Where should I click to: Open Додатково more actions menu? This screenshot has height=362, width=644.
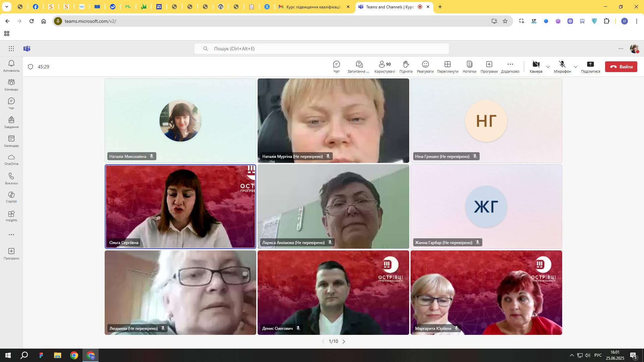(x=510, y=67)
